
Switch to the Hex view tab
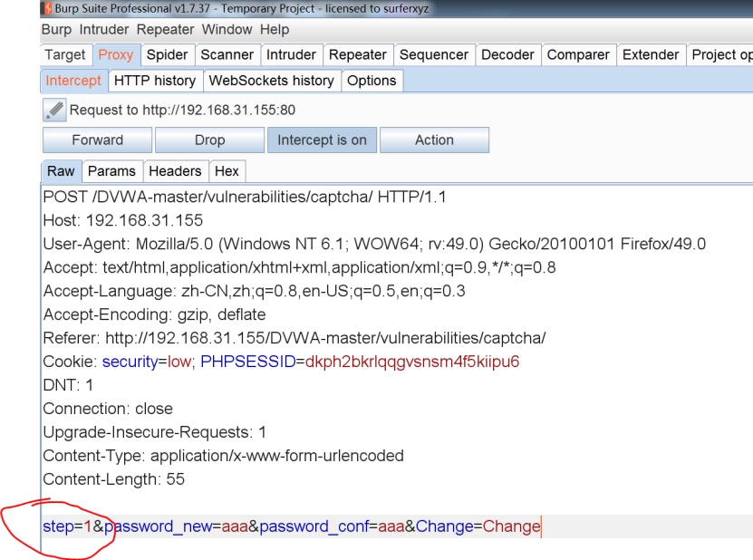pos(227,171)
